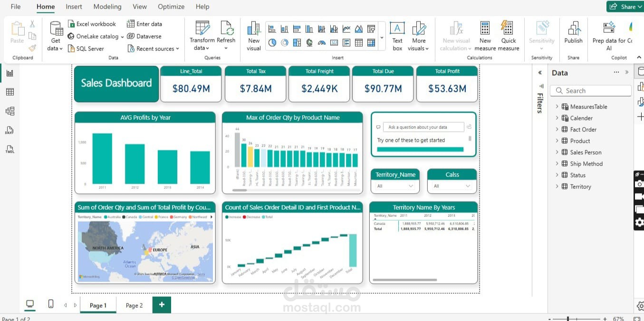Insert a matrix visual
Image resolution: width=644 pixels, height=321 pixels.
click(x=371, y=42)
